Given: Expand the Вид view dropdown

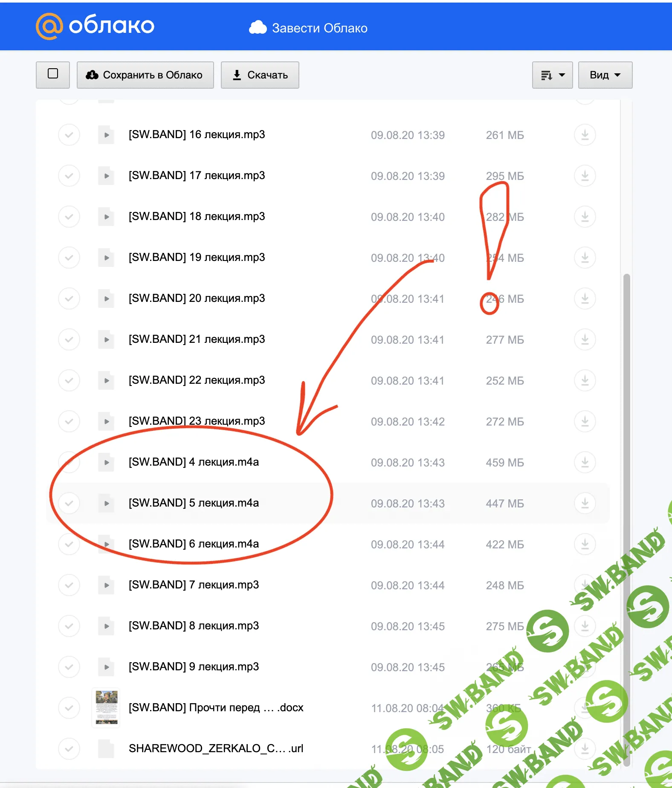Looking at the screenshot, I should 605,75.
